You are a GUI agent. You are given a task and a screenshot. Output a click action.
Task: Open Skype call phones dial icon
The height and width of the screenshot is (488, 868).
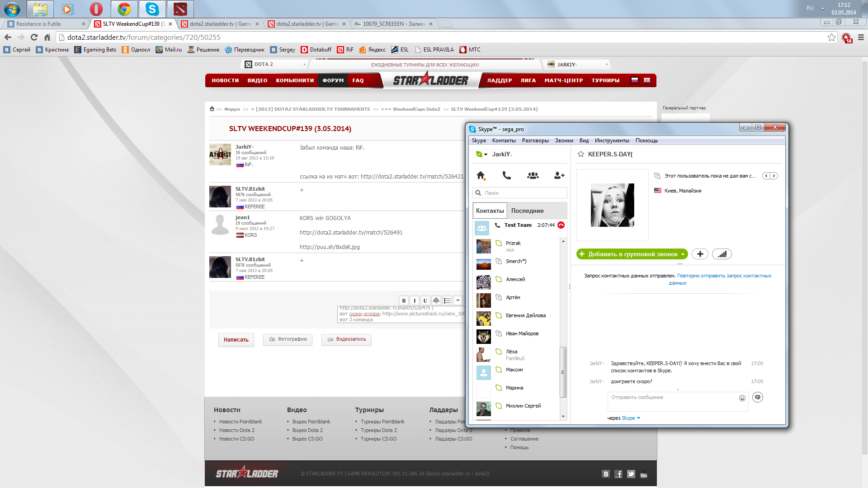(507, 175)
